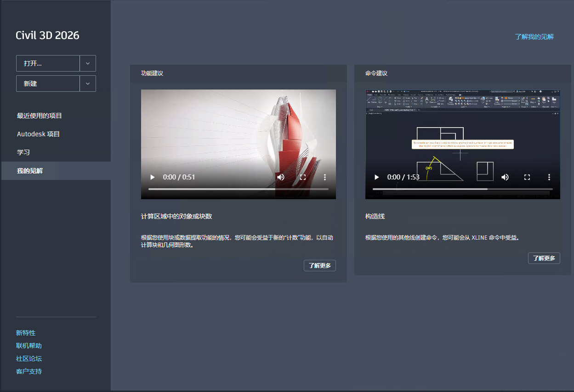Switch to the 学习 section
This screenshot has height=392, width=574.
22,152
